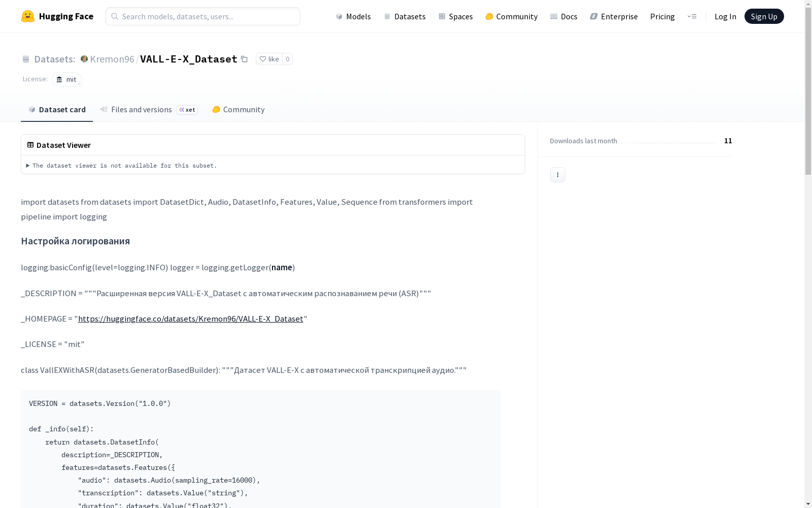Click the line '_LICENSE = "mit"'
This screenshot has height=508, width=812.
53,344
